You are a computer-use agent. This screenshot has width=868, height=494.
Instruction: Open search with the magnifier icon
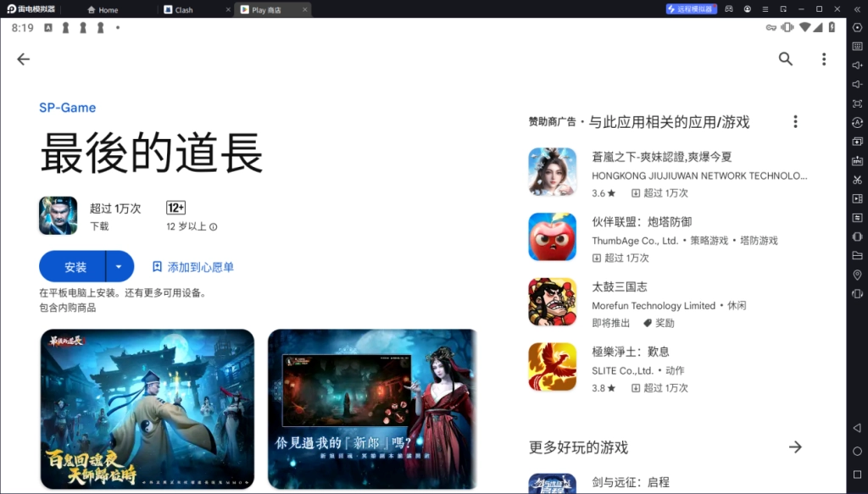(786, 59)
